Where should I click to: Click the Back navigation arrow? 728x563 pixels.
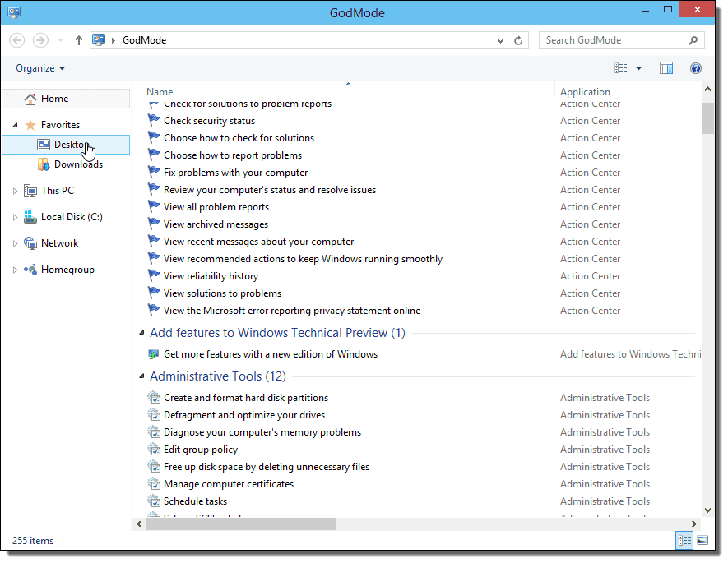(17, 40)
